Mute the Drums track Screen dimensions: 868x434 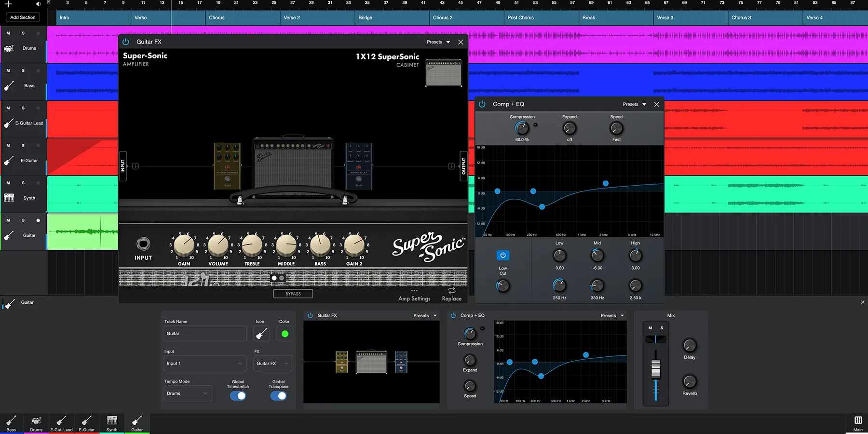pyautogui.click(x=8, y=33)
